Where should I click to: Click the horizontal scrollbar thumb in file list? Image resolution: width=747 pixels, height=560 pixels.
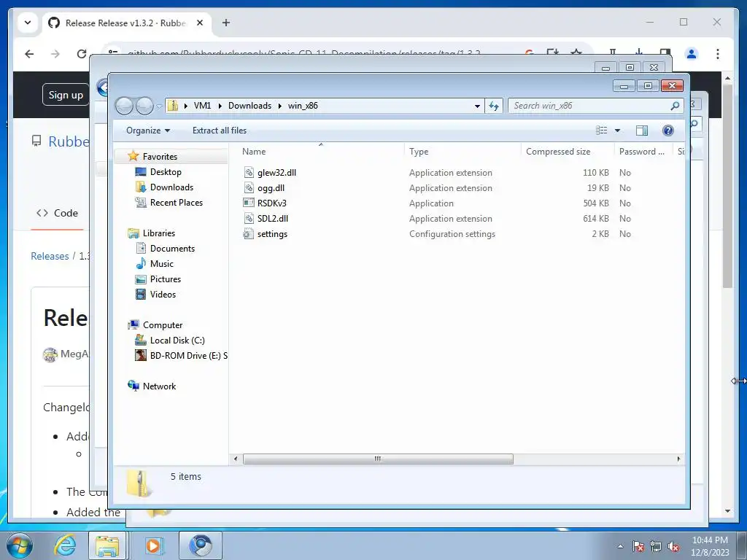[378, 459]
